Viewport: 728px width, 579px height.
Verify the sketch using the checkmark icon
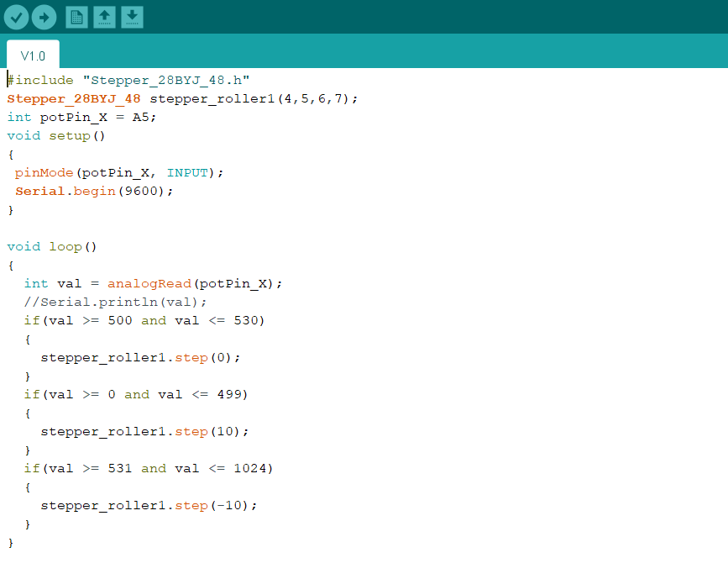(16, 16)
